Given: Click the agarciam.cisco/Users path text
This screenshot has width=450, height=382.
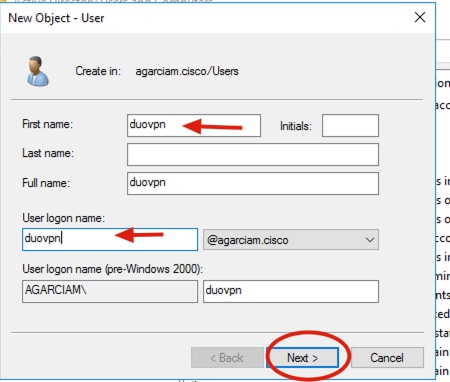Looking at the screenshot, I should pyautogui.click(x=187, y=71).
